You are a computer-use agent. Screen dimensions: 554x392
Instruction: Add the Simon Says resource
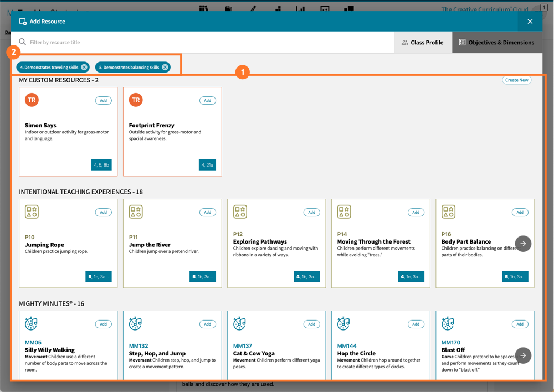point(104,100)
